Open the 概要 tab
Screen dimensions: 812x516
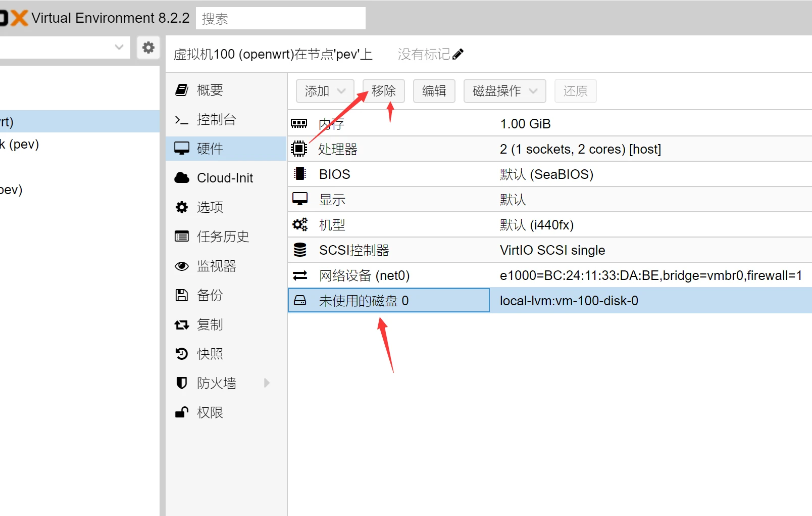(226, 90)
